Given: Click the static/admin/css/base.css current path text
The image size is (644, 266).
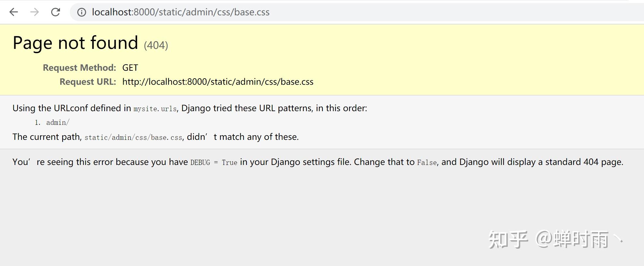Looking at the screenshot, I should coord(133,137).
